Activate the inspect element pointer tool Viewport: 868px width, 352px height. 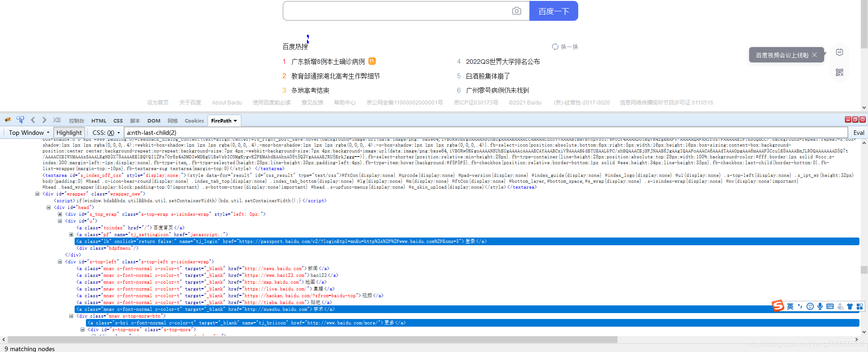click(20, 120)
